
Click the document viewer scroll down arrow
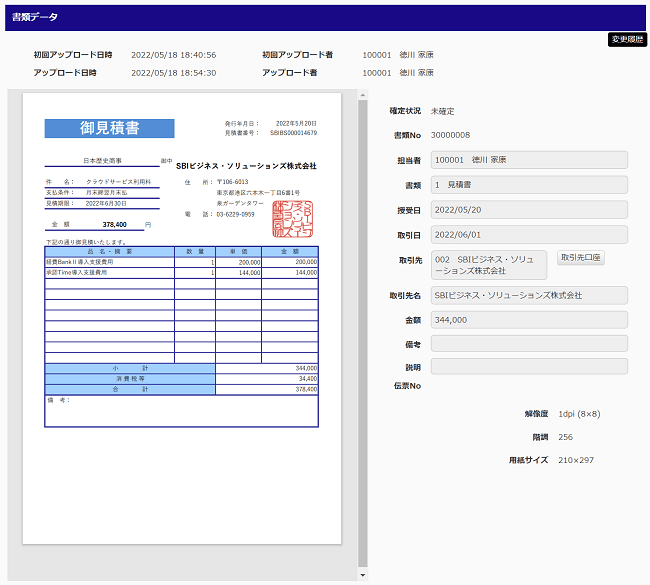tap(363, 575)
